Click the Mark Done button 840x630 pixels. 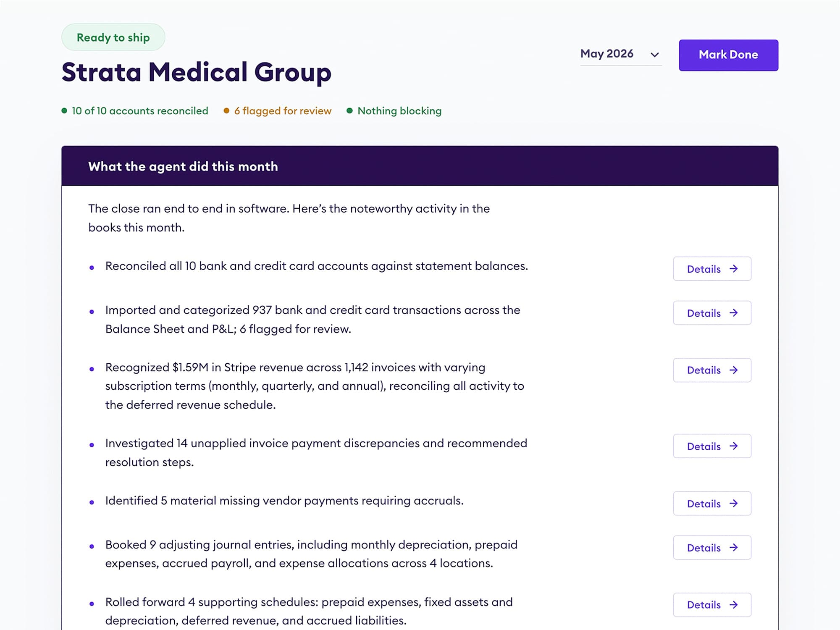728,55
